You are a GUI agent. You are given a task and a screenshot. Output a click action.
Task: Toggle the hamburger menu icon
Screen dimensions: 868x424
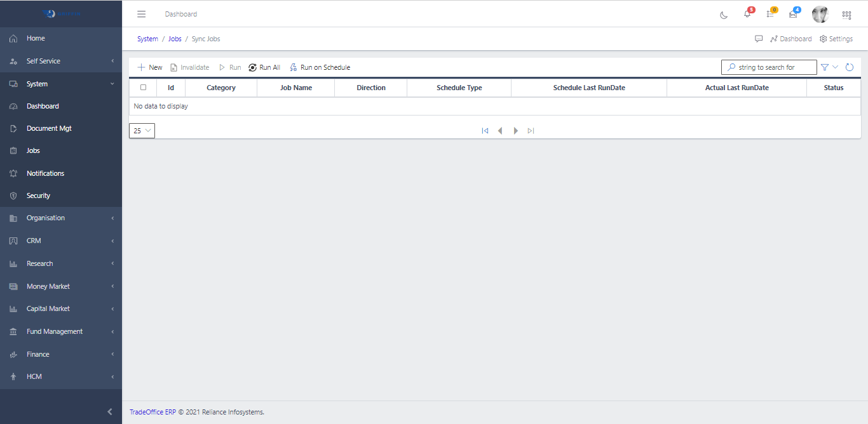coord(142,14)
